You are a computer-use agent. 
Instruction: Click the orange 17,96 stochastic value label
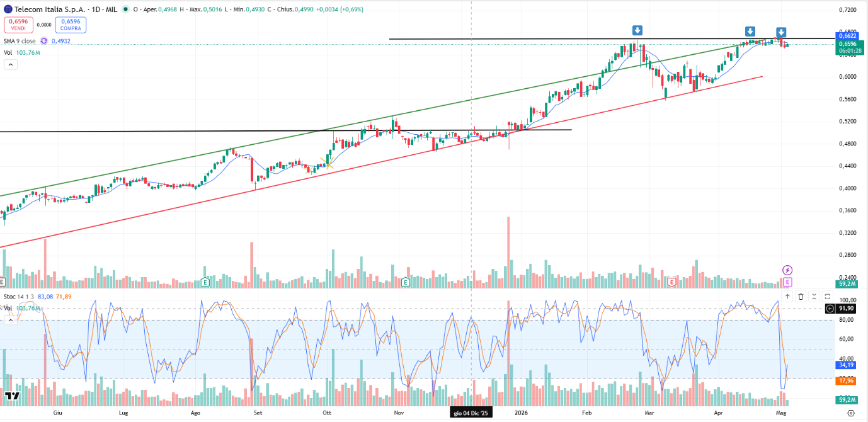coord(846,380)
